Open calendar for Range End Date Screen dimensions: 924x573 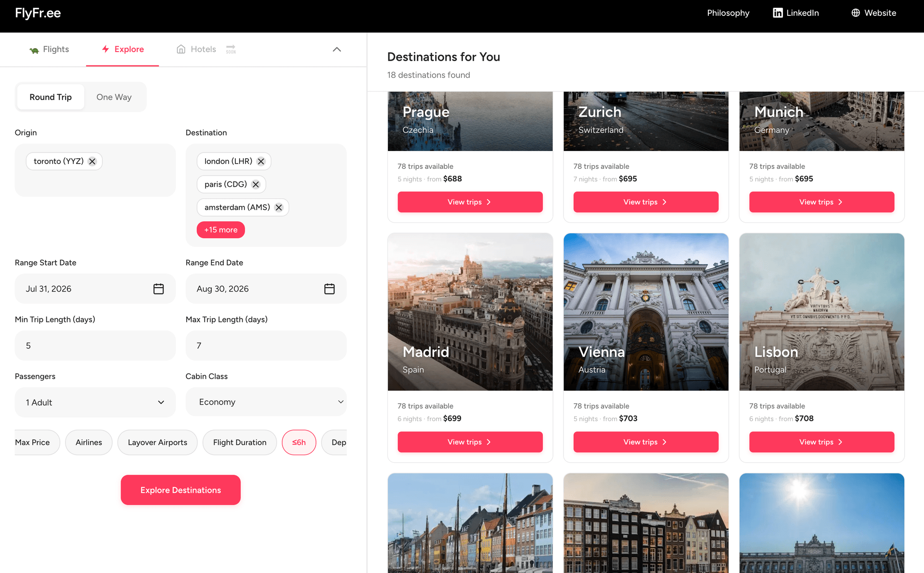[x=329, y=289]
